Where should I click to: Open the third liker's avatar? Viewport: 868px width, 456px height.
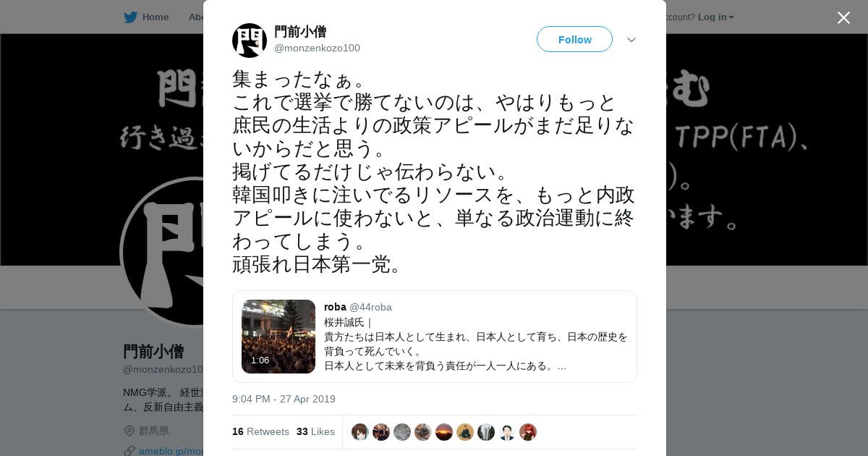click(402, 432)
